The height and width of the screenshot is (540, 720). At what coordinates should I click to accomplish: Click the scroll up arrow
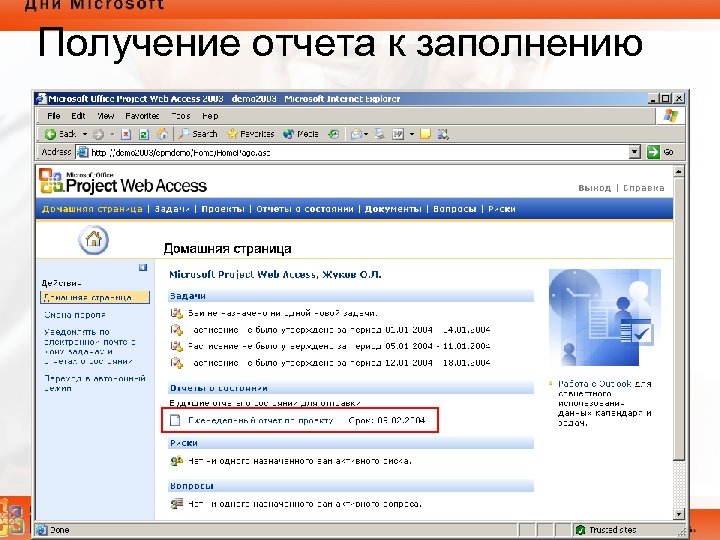click(679, 172)
